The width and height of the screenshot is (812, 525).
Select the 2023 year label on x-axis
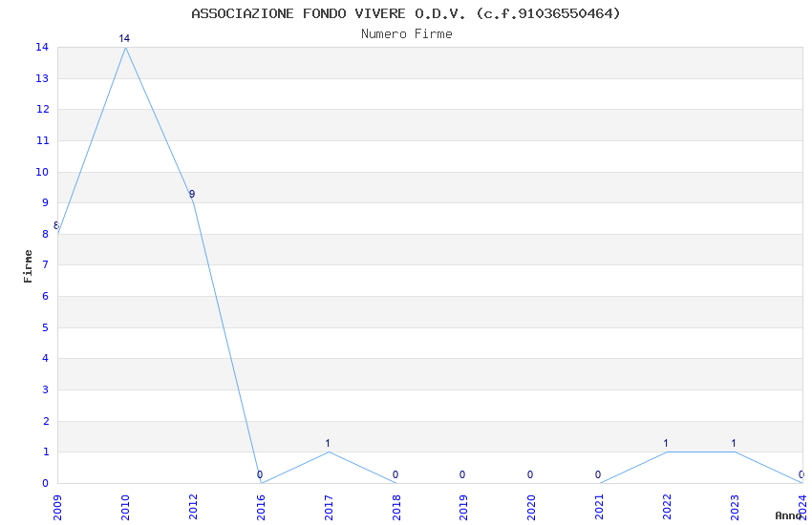pos(735,507)
